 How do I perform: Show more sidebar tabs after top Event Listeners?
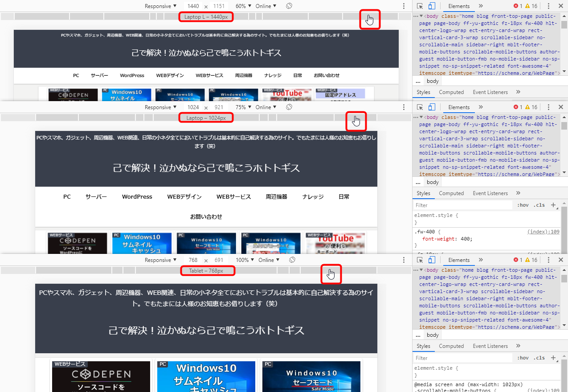point(518,92)
